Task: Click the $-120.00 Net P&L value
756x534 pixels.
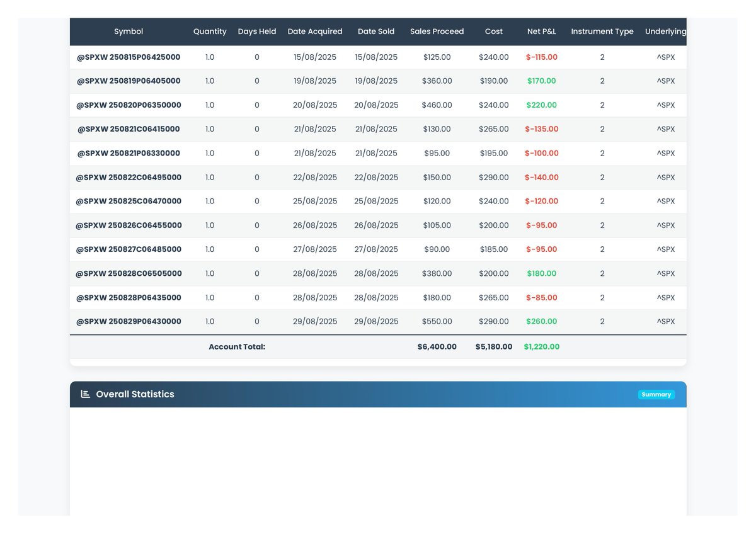Action: pos(542,202)
